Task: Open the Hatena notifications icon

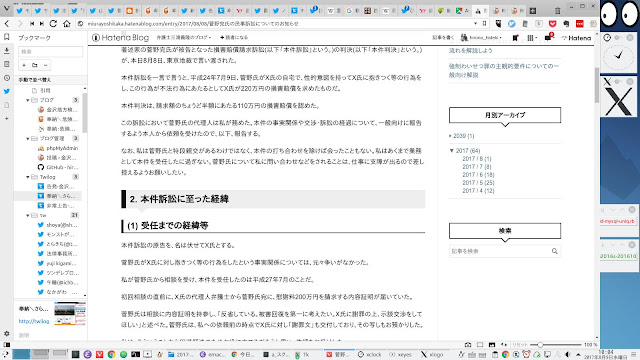Action: point(549,38)
